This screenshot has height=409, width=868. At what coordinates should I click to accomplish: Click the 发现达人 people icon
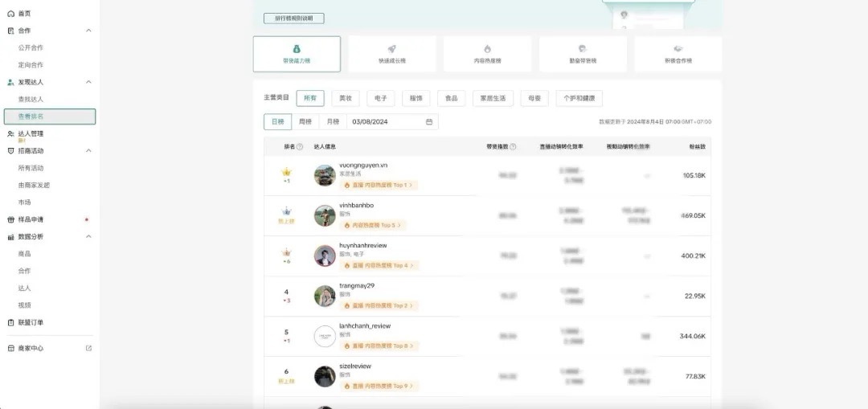tap(11, 82)
